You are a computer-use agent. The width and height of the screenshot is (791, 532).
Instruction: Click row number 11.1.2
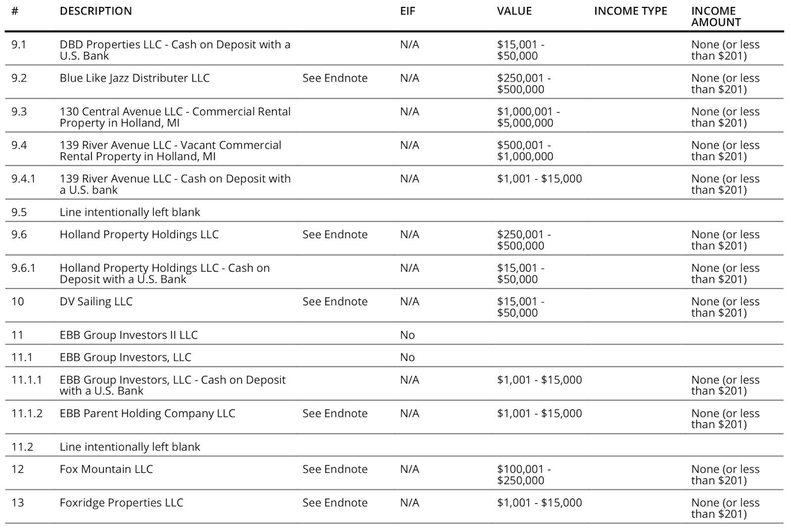pos(27,413)
